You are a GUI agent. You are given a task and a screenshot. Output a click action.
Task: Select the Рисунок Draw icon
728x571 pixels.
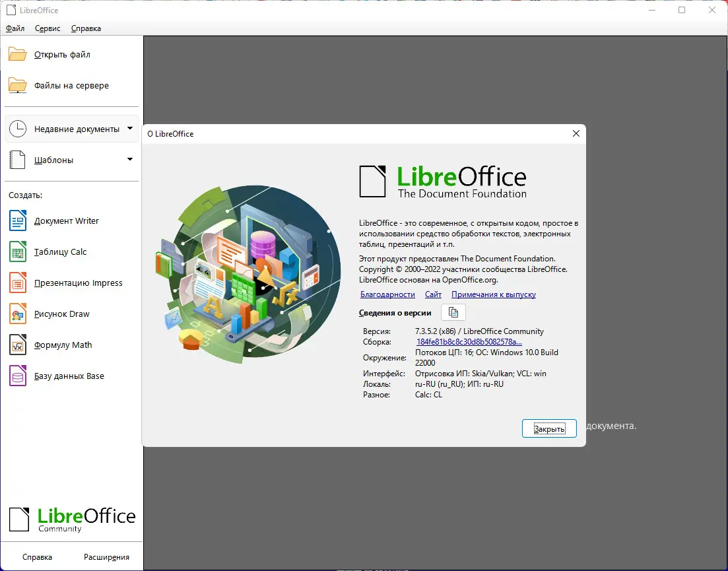coord(19,314)
